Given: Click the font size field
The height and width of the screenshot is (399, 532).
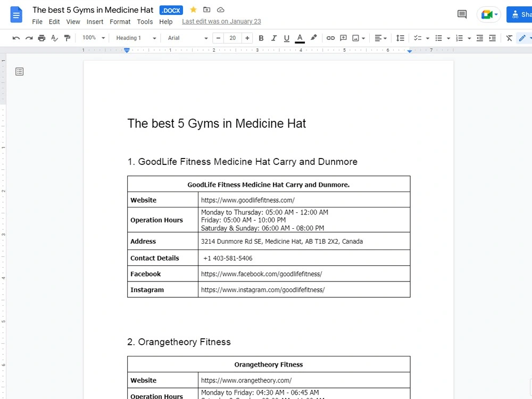Looking at the screenshot, I should (233, 38).
